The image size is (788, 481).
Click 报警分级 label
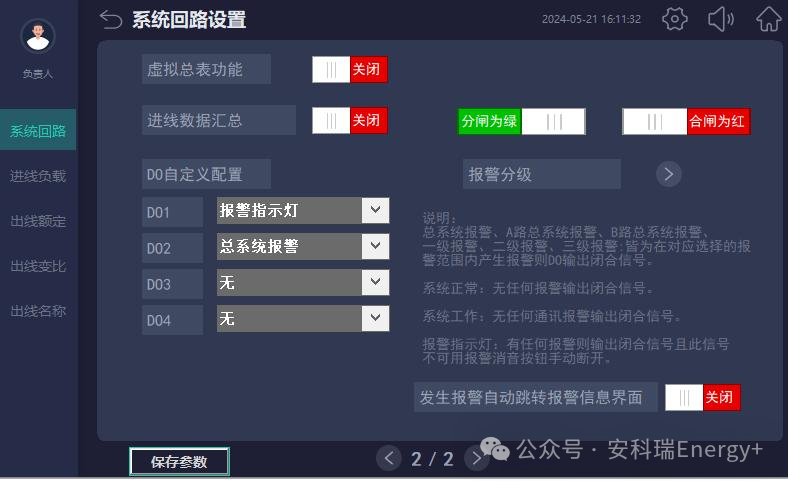542,174
